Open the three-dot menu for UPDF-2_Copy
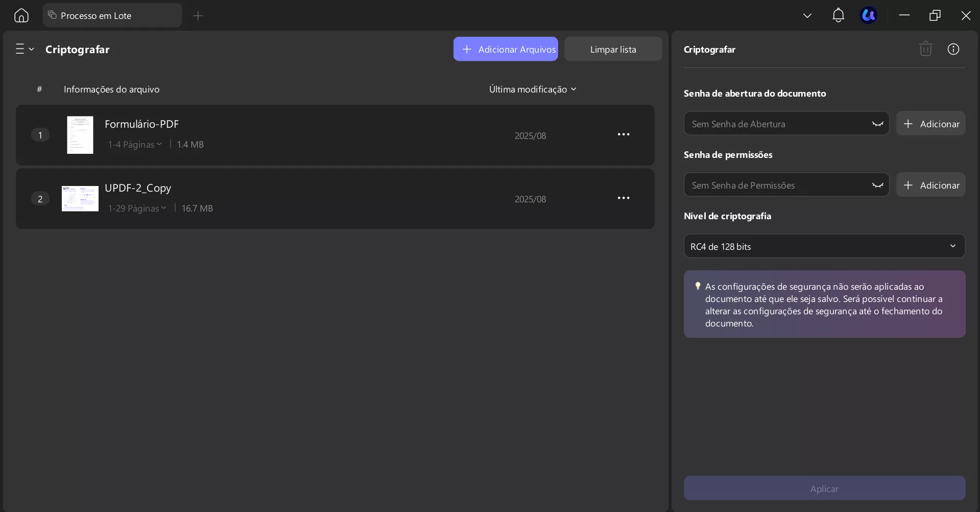 [624, 198]
